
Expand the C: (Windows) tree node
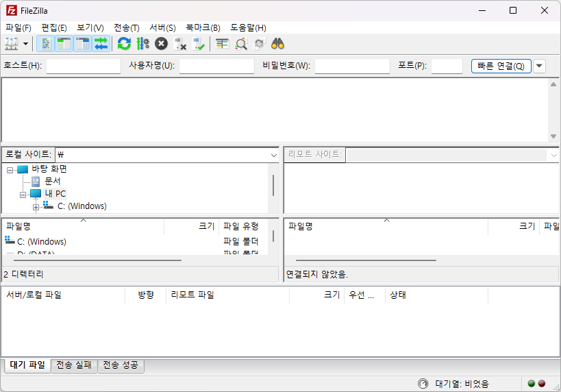36,206
